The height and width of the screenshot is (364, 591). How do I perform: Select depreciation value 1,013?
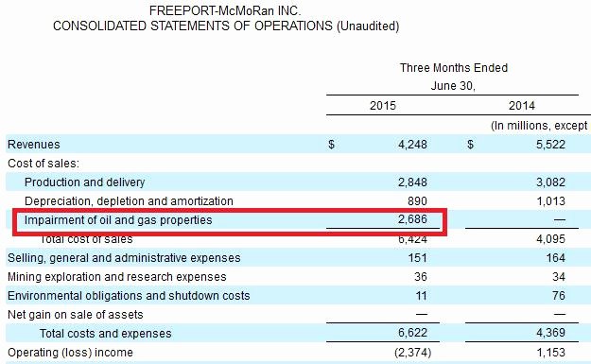(550, 201)
